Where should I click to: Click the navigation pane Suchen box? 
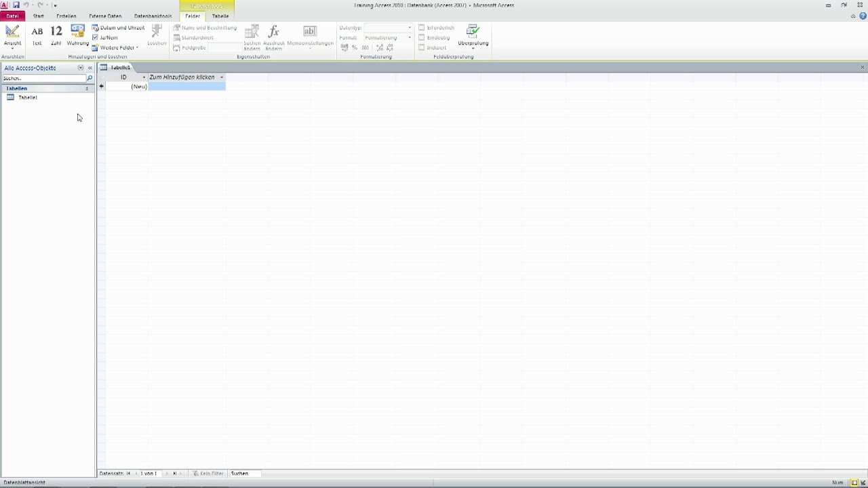[x=43, y=79]
